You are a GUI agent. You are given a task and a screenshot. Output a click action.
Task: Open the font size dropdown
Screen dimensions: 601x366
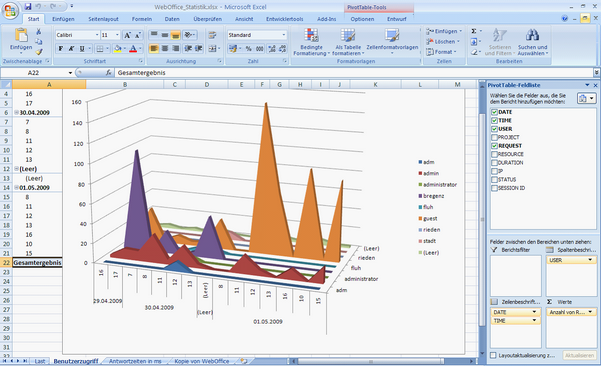tap(117, 35)
